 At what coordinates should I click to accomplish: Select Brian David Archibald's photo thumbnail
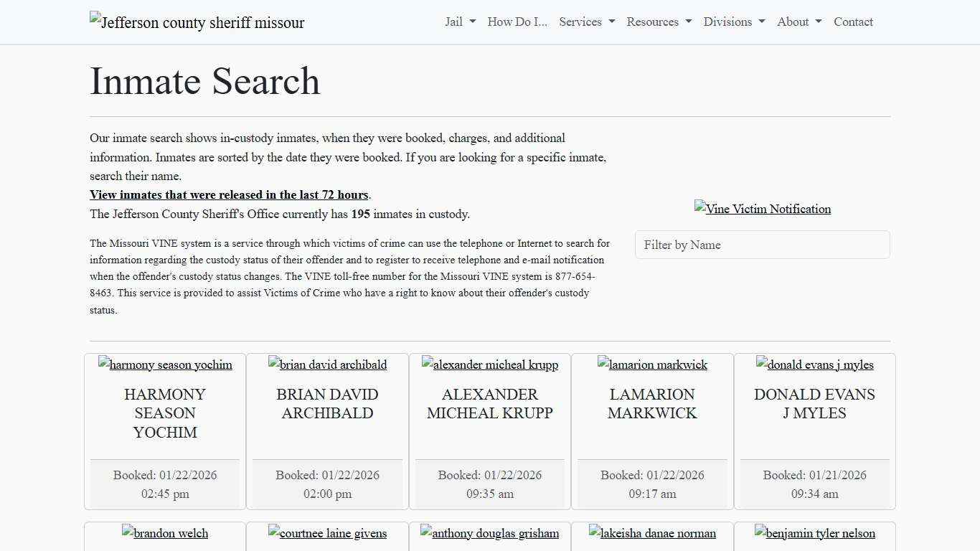327,364
